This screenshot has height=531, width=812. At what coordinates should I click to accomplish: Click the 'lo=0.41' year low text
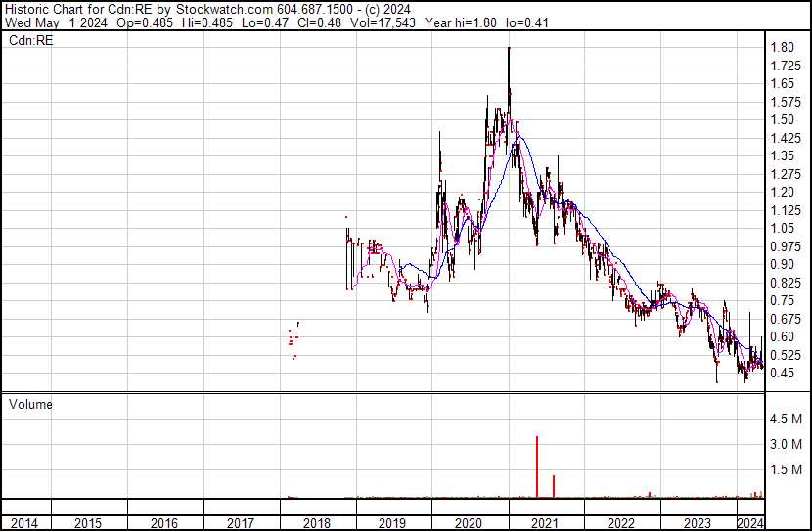click(527, 22)
